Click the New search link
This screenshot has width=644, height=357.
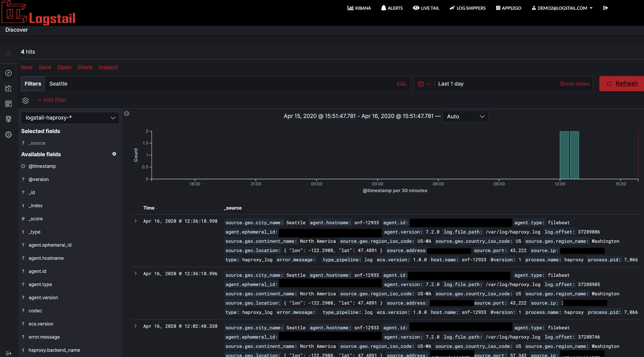(x=27, y=67)
